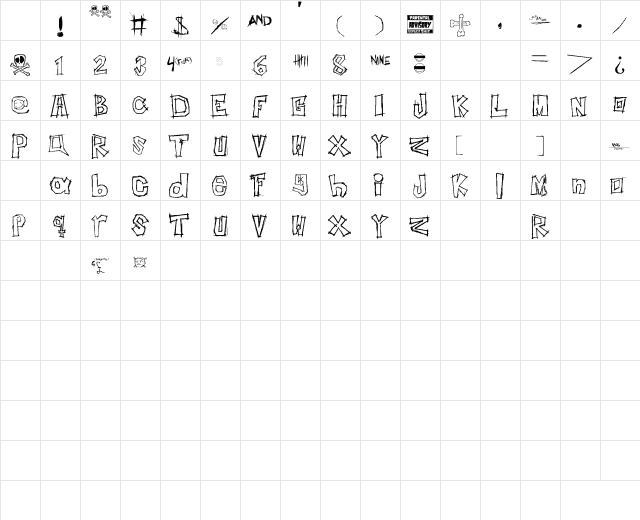Click the closing square bracket glyph

pyautogui.click(x=540, y=146)
